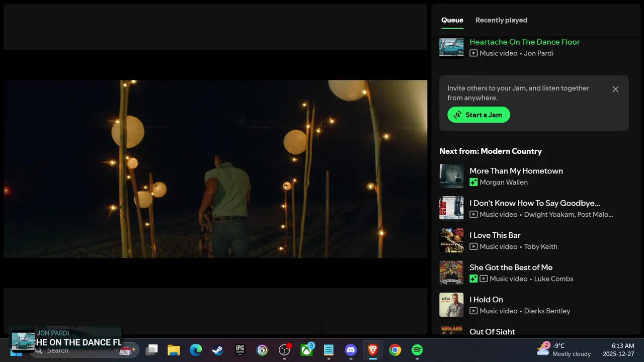Image resolution: width=644 pixels, height=362 pixels.
Task: Click the Heartache On The Dance Floor thumbnail
Action: (451, 47)
